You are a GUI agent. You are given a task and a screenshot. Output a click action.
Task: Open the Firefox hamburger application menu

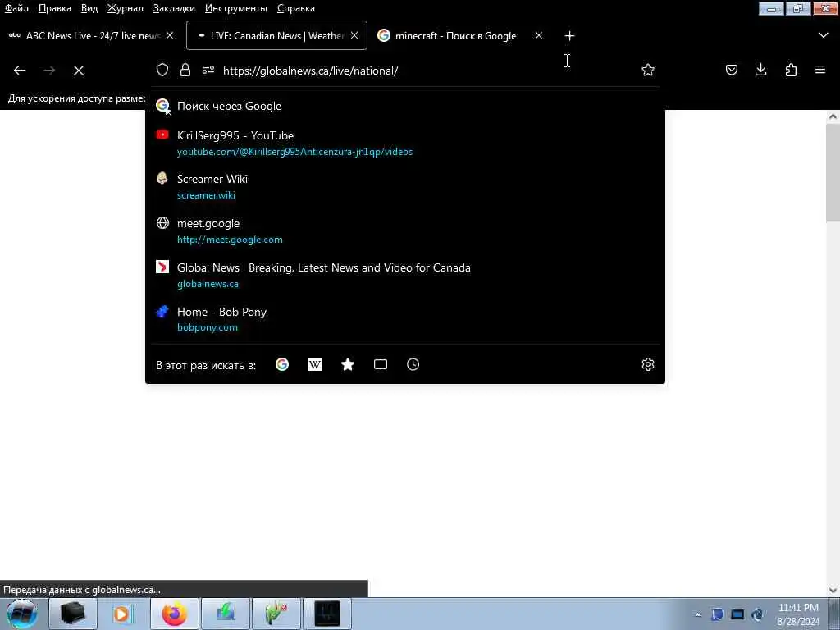(x=820, y=70)
